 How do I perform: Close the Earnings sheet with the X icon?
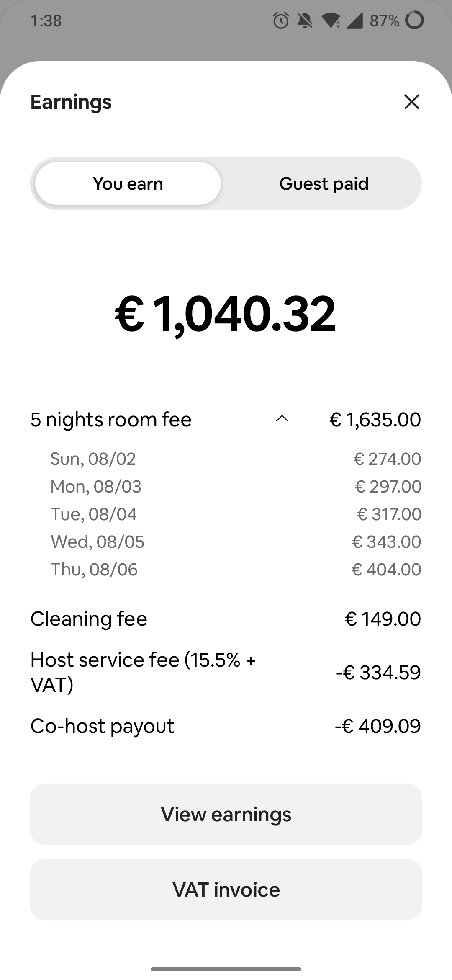412,102
